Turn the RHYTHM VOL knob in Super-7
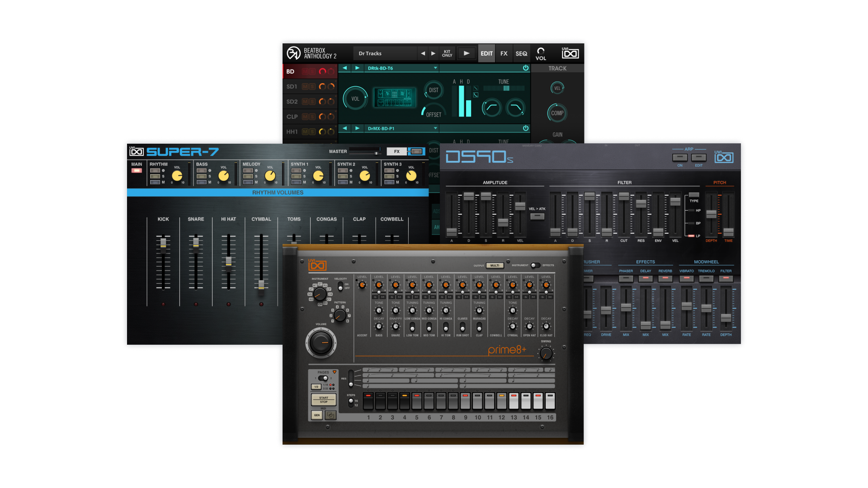The height and width of the screenshot is (488, 868). pyautogui.click(x=177, y=176)
